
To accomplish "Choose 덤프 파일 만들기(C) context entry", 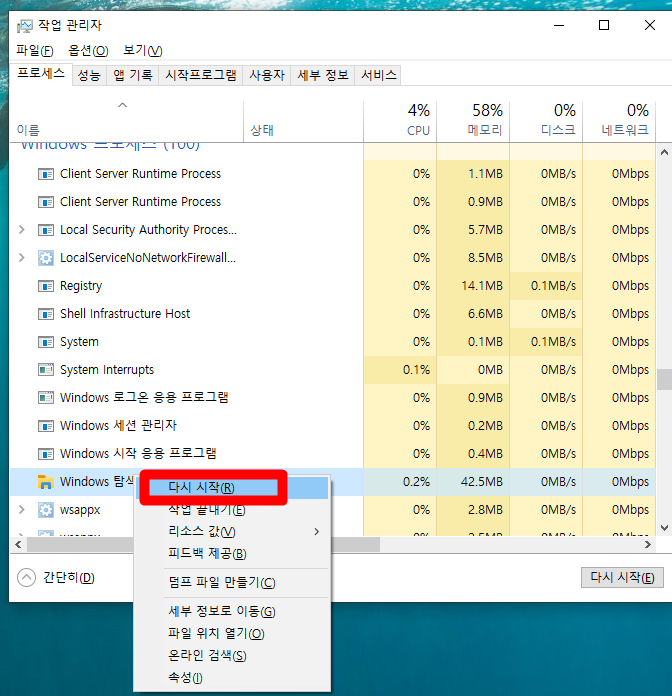I will (232, 583).
